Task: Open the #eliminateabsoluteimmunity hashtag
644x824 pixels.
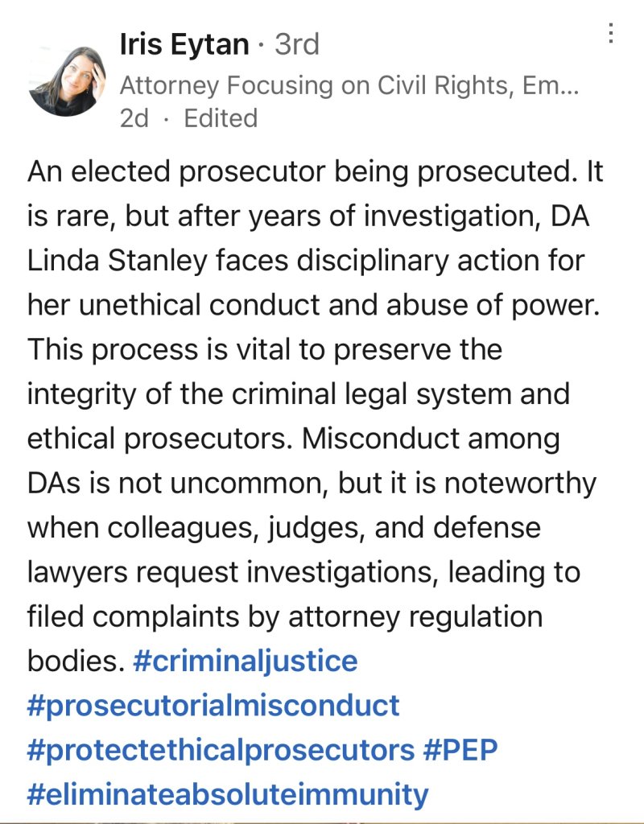Action: (x=227, y=794)
